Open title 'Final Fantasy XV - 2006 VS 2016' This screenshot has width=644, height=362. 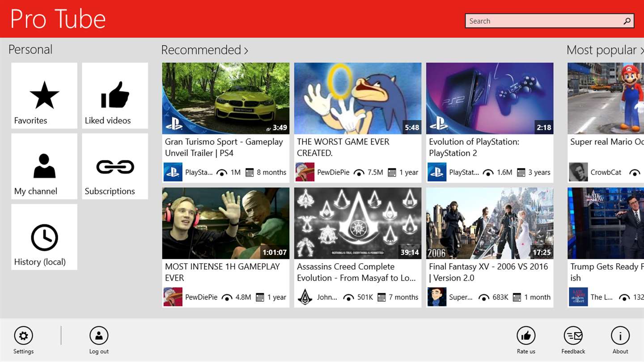point(488,272)
